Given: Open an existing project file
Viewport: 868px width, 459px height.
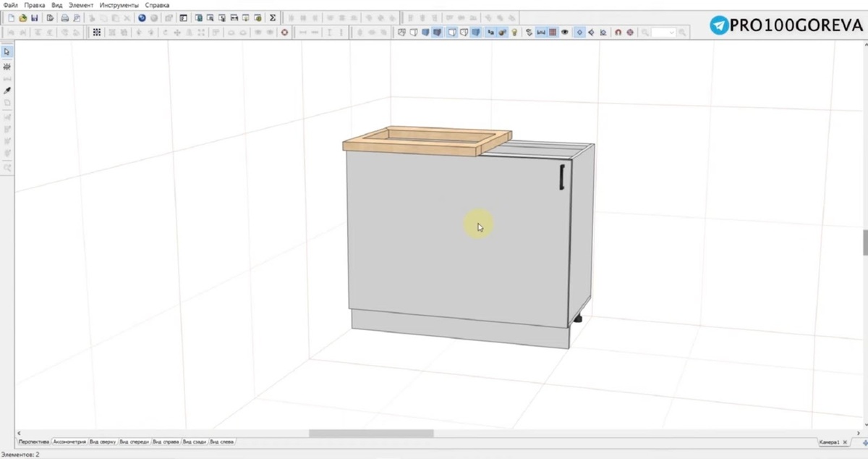Looking at the screenshot, I should click(x=22, y=18).
